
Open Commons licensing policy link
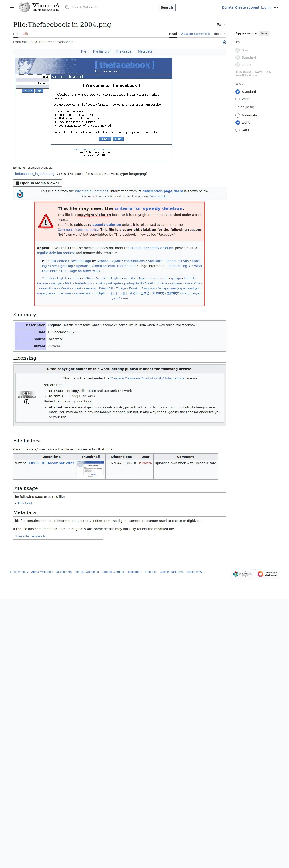click(x=78, y=230)
